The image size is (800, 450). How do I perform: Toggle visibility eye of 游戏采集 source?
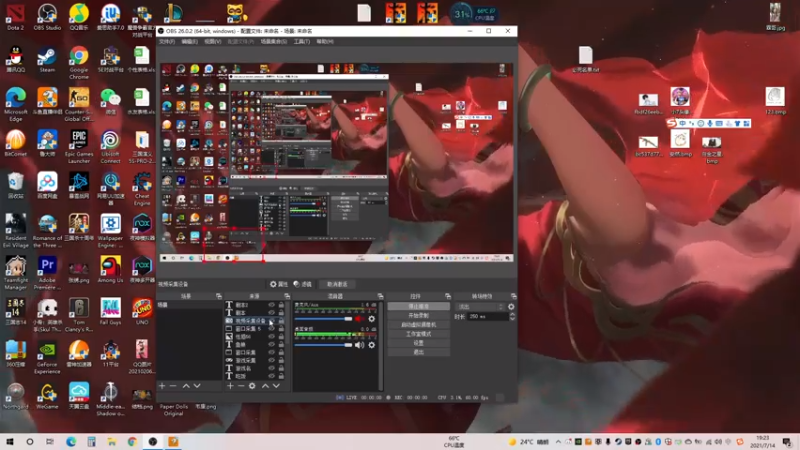271,360
